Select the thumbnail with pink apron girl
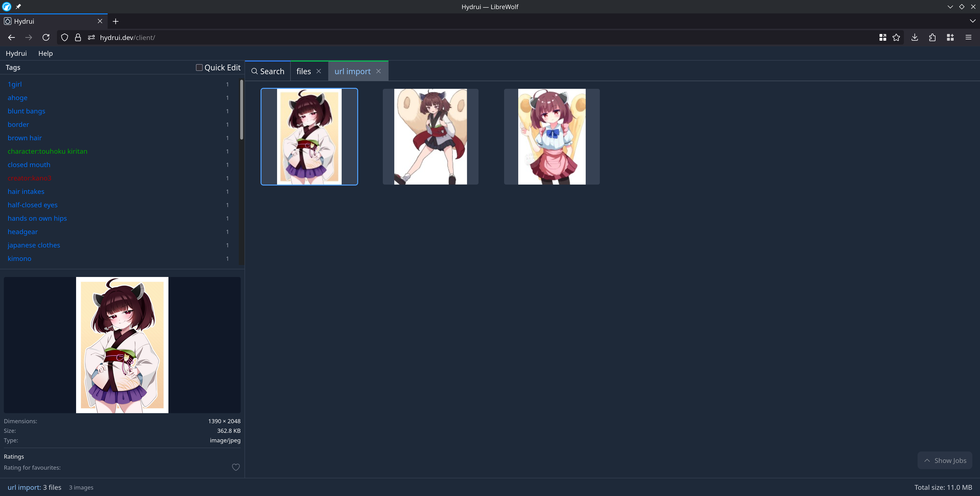This screenshot has height=496, width=980. click(x=552, y=137)
